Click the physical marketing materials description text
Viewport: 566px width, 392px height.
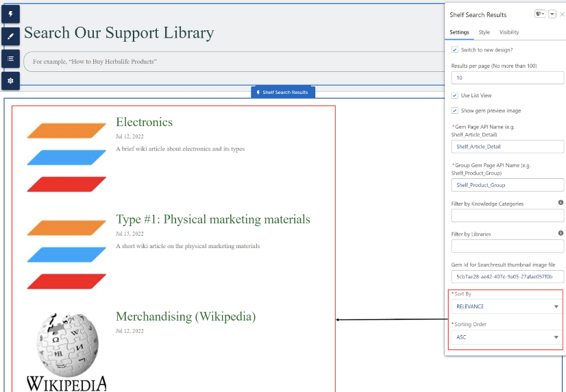point(188,246)
